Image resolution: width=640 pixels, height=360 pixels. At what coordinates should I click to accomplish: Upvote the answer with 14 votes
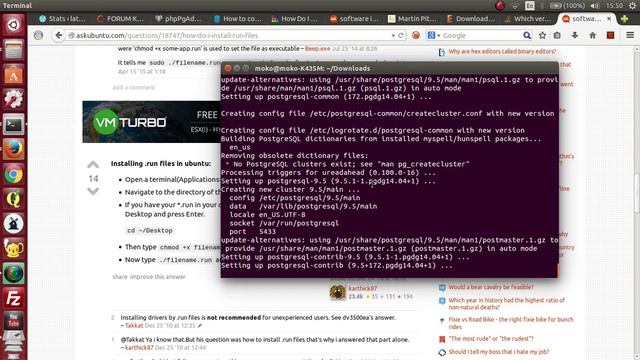93,165
